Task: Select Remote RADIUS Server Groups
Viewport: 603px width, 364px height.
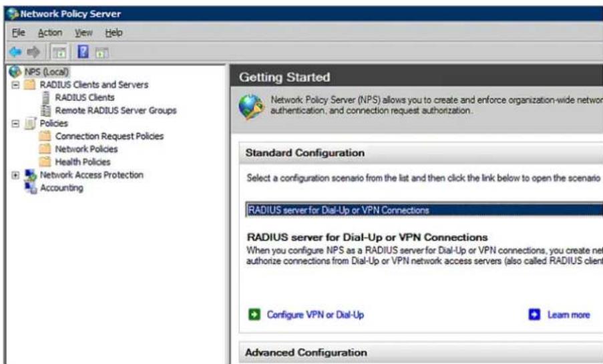Action: pos(116,110)
